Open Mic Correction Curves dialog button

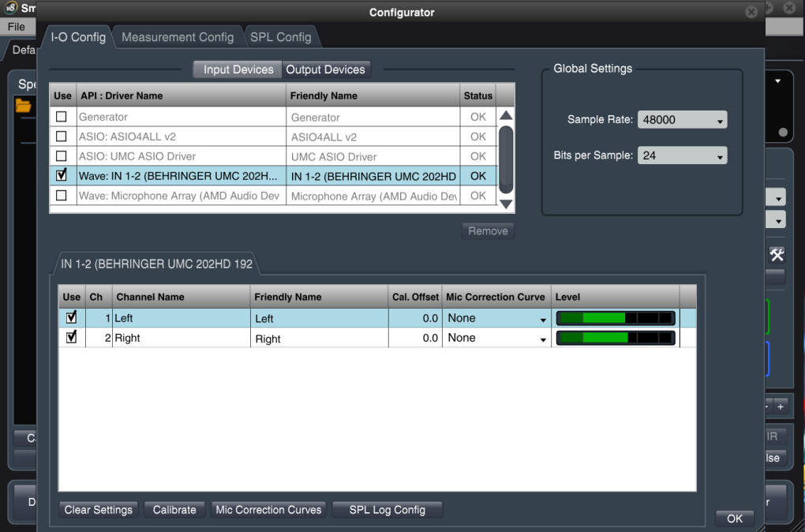click(x=268, y=510)
